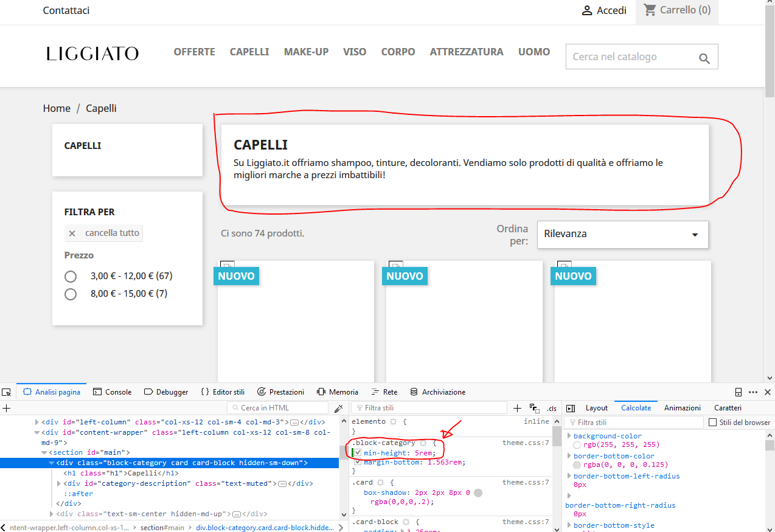Switch to the Console tab
Viewport: 775px width, 532px height.
tap(113, 392)
